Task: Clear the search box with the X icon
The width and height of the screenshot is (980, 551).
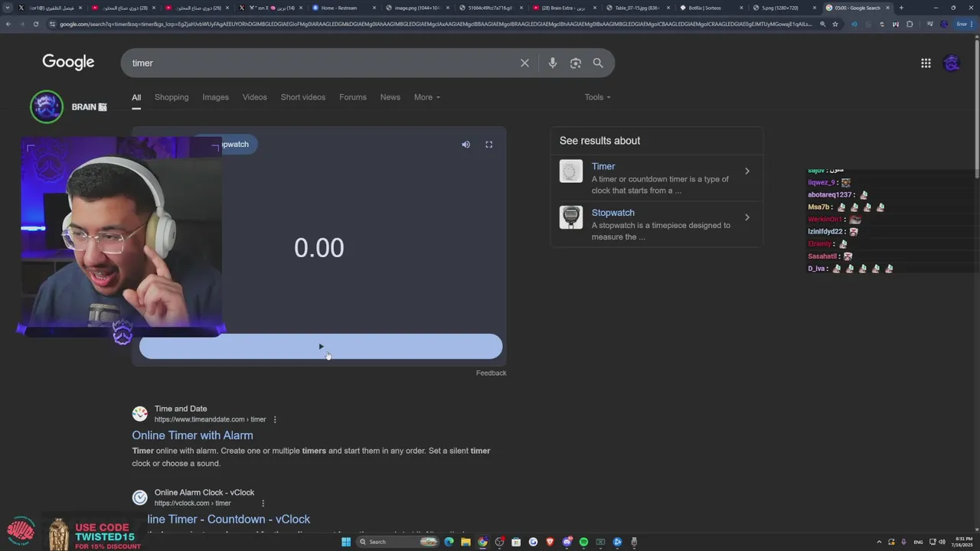Action: (524, 63)
